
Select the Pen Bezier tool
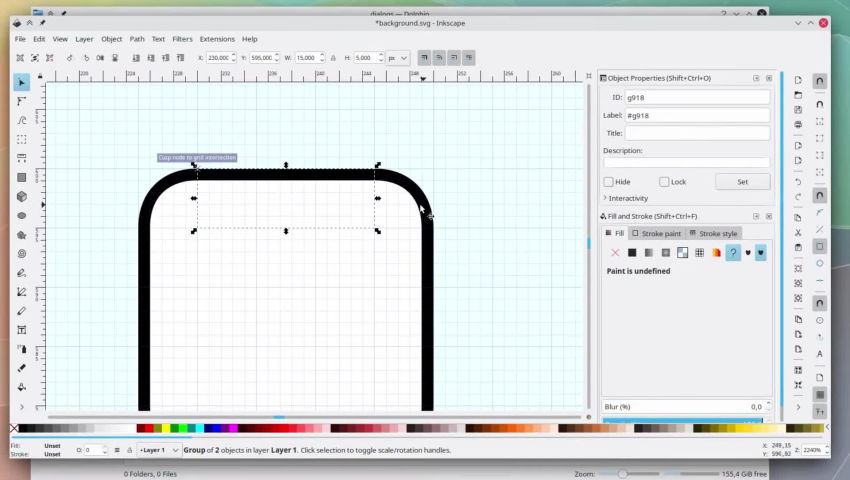click(22, 292)
